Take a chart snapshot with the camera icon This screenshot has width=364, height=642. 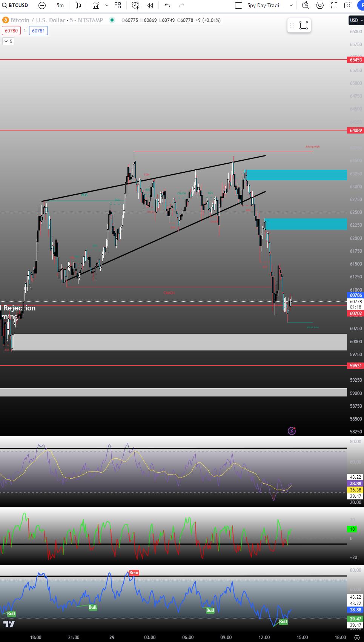point(349,5)
